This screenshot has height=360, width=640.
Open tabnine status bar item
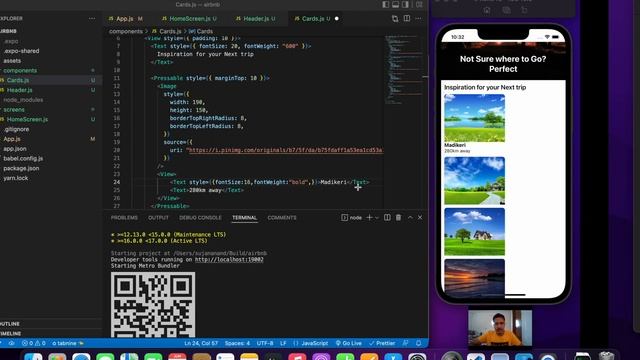tap(68, 343)
